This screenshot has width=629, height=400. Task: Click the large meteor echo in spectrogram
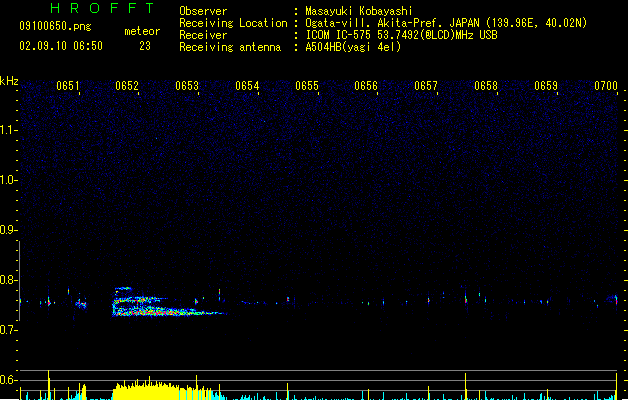pyautogui.click(x=168, y=302)
